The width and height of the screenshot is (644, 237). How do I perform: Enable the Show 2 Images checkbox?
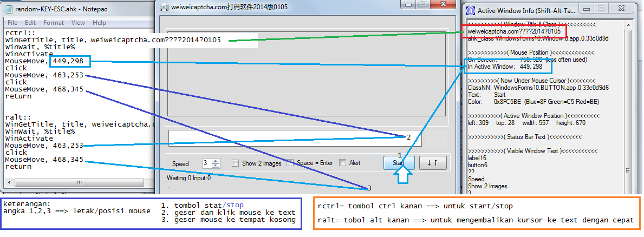point(235,163)
